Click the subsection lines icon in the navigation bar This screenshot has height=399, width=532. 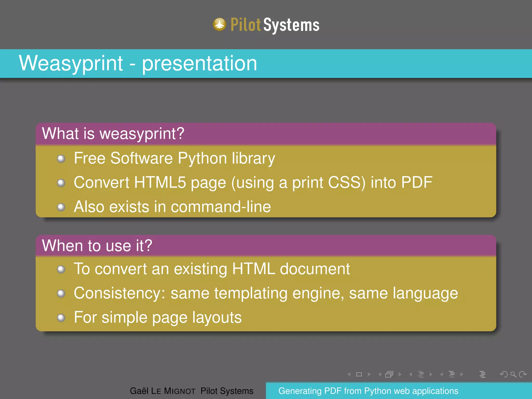click(421, 374)
